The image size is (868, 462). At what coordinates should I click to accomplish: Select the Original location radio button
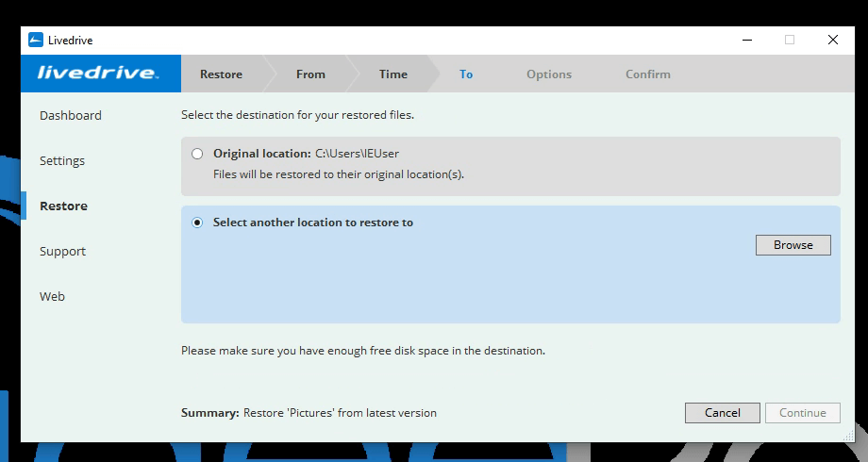coord(197,154)
